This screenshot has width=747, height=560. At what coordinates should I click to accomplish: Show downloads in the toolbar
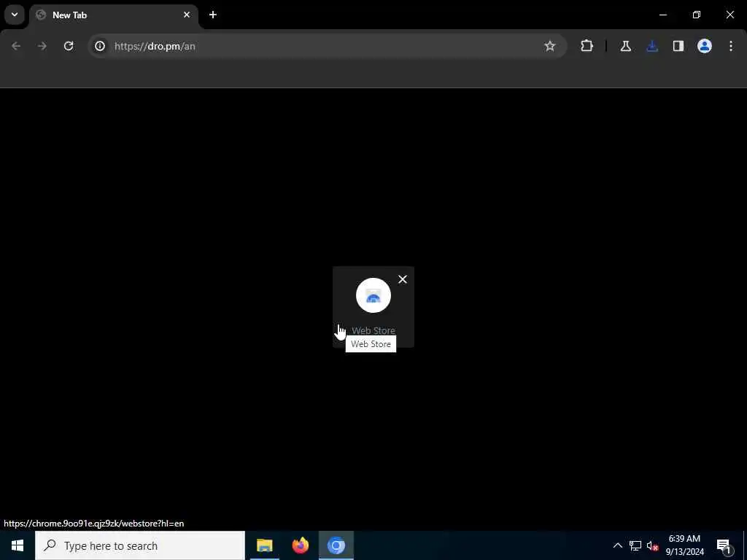tap(652, 46)
